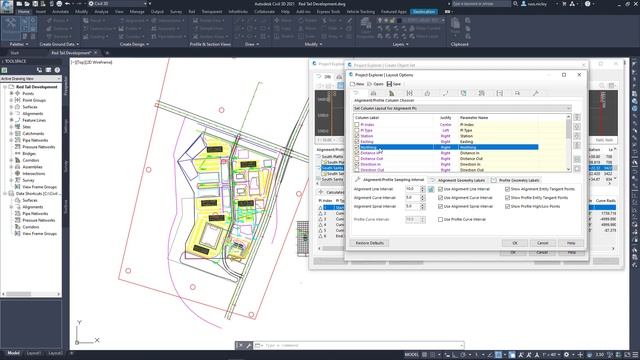This screenshot has height=360, width=640.
Task: Switch to Model layout tab
Action: point(13,353)
